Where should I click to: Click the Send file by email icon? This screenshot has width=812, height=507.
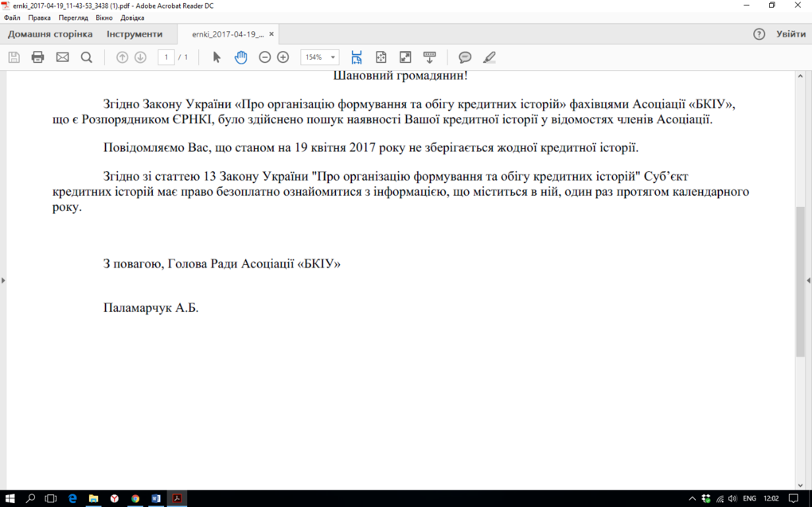tap(62, 57)
